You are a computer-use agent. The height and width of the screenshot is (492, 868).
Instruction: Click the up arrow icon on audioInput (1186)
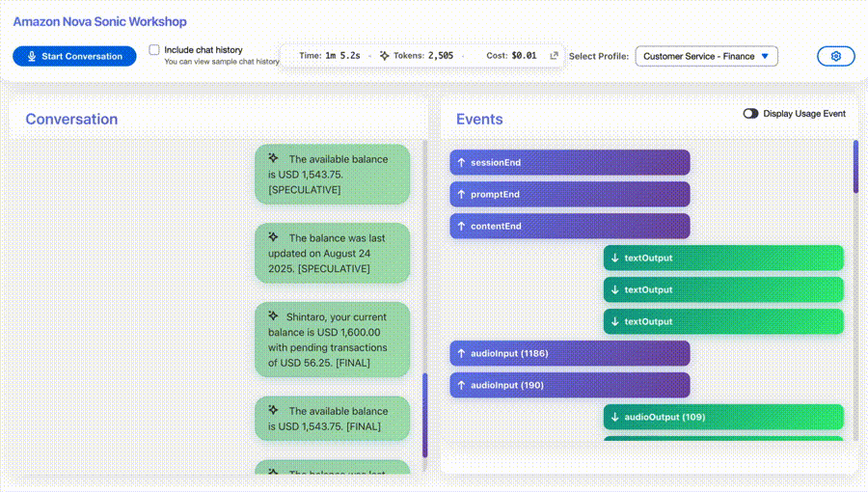point(461,353)
